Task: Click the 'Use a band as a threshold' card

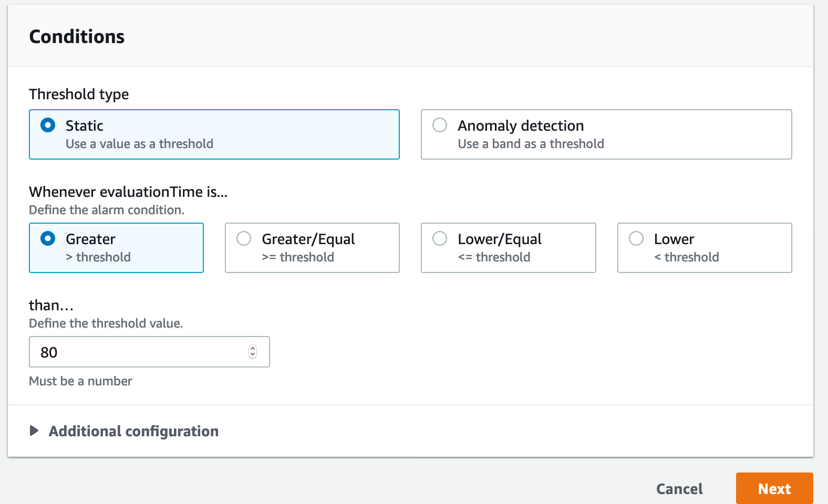Action: (x=606, y=134)
